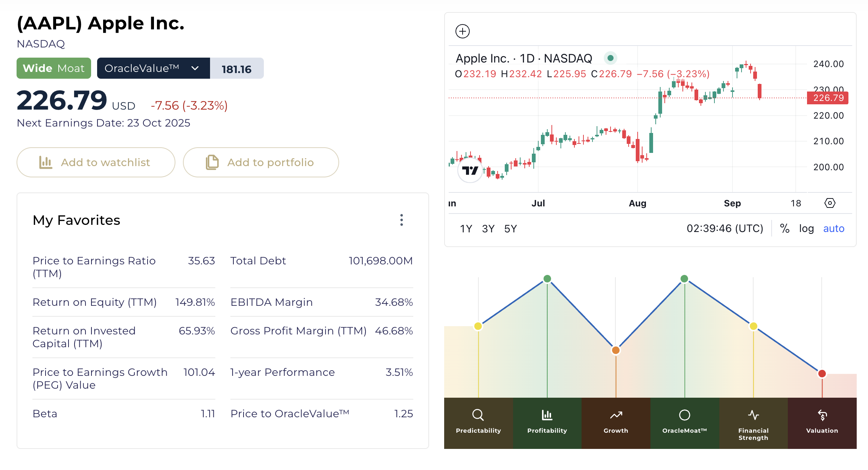Toggle auto scale on chart

click(834, 229)
